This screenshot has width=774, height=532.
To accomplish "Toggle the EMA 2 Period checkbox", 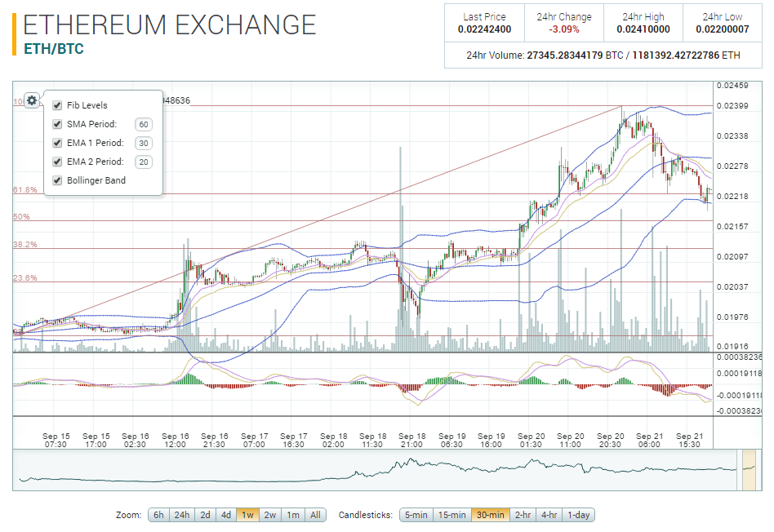I will pyautogui.click(x=57, y=162).
